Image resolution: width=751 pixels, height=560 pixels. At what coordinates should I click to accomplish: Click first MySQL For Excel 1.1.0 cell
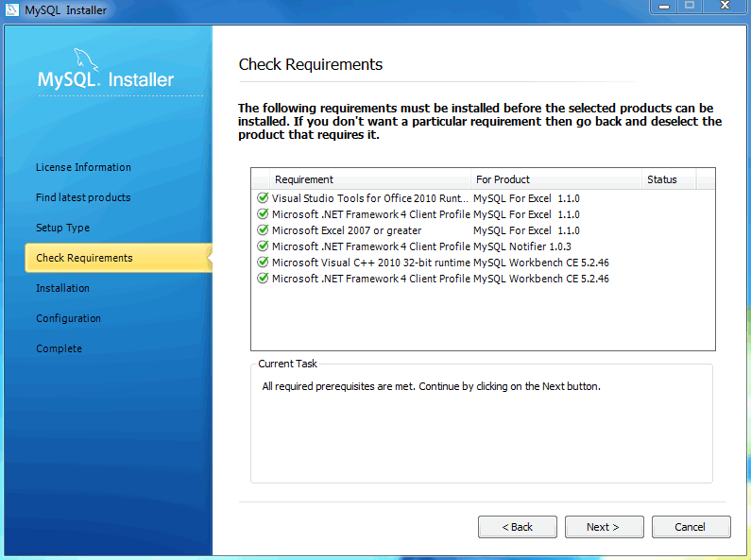coord(526,198)
